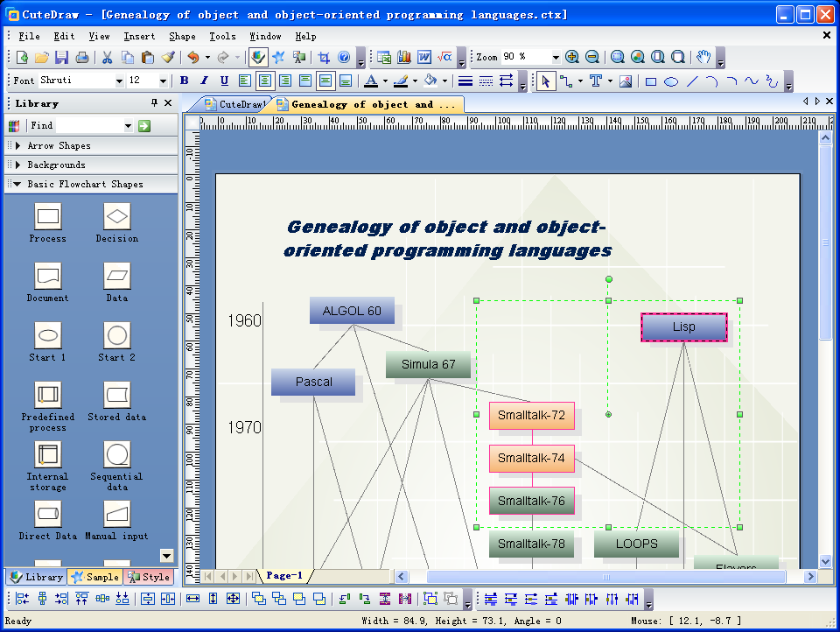840x632 pixels.
Task: Select the pointer selection tool
Action: (545, 81)
